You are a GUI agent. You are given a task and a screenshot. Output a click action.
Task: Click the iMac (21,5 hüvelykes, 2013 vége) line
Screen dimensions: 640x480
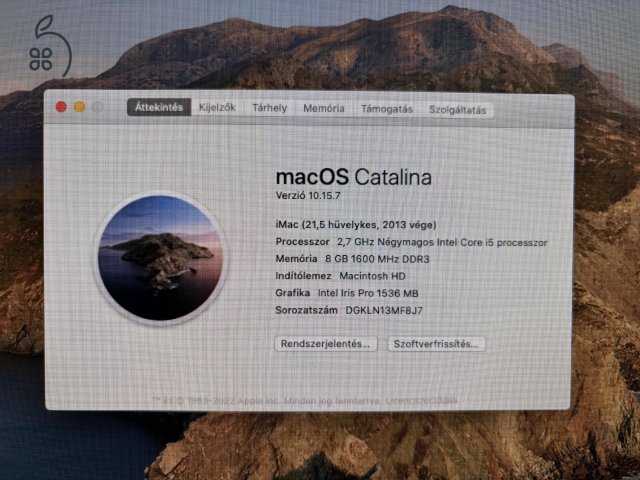(356, 224)
